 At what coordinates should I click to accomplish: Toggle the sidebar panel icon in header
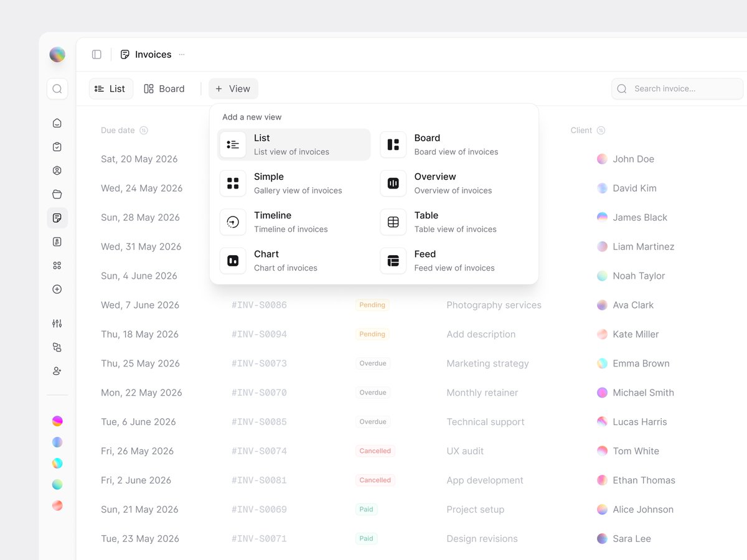[96, 55]
